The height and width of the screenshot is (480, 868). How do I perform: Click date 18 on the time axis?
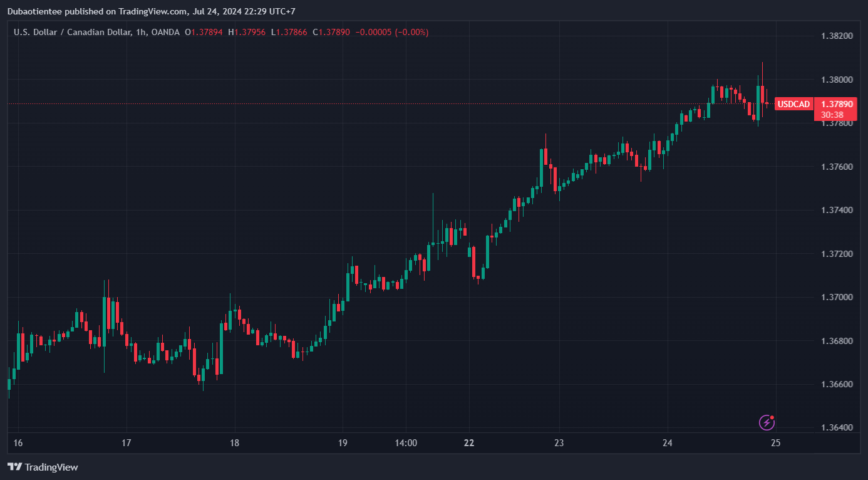coord(234,443)
